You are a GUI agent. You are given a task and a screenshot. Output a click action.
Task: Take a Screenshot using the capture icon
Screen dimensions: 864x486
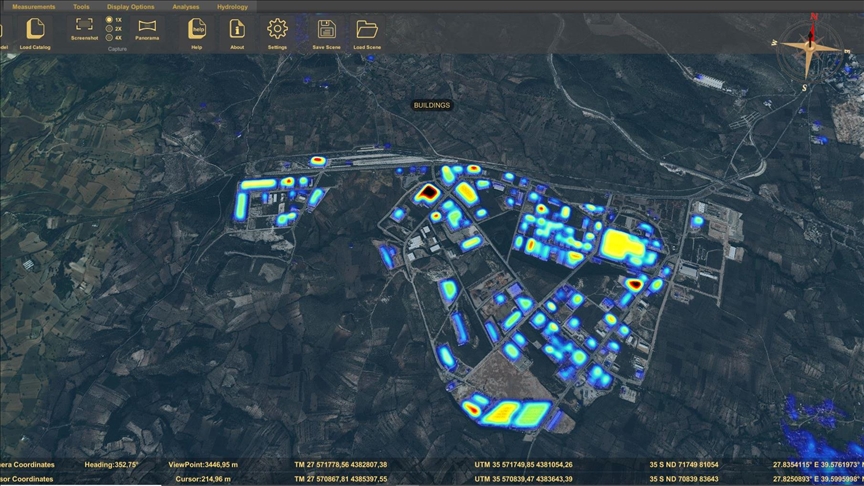pos(84,25)
